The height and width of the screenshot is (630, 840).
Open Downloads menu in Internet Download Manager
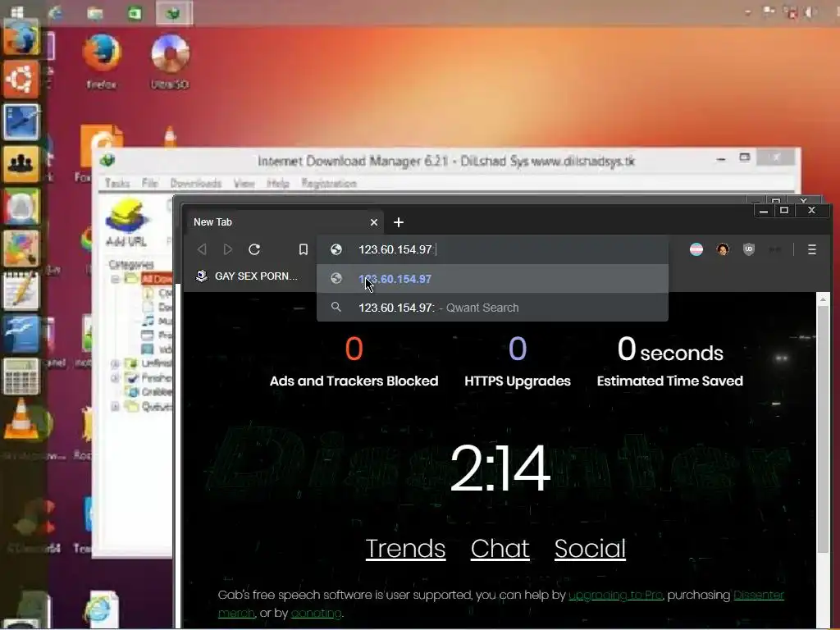[x=195, y=183]
